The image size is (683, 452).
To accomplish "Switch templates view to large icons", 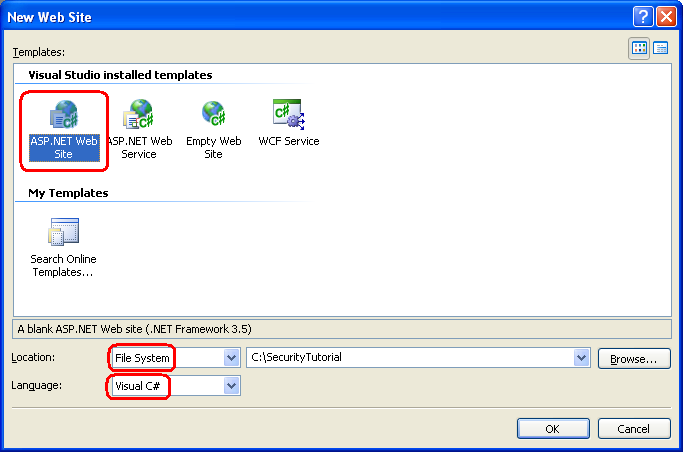I will pos(639,48).
